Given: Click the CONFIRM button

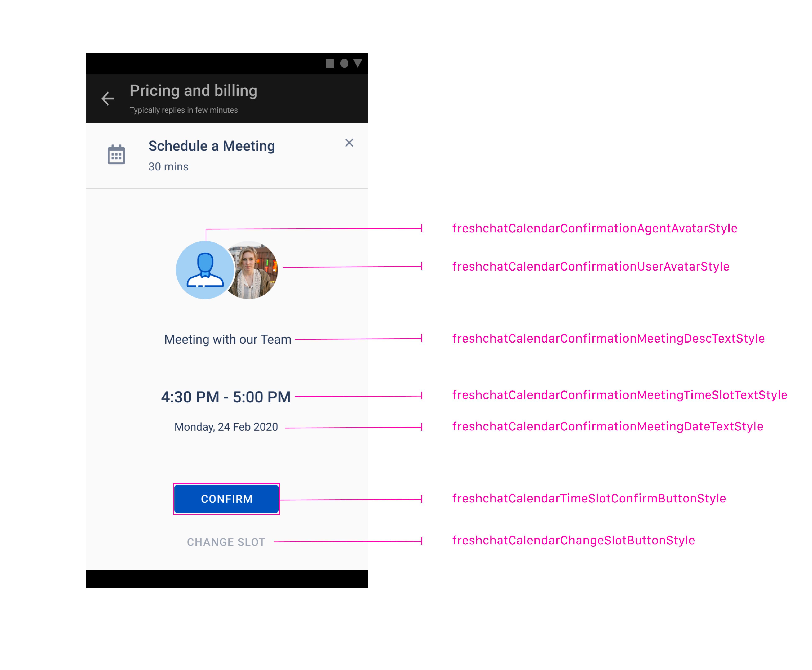Looking at the screenshot, I should tap(226, 499).
